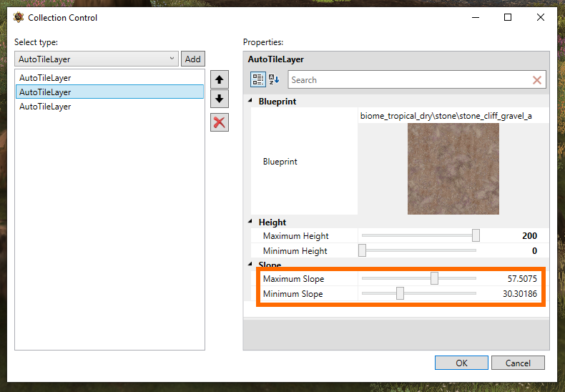Click the Maximum Slope slider handle
565x392 pixels.
(434, 278)
